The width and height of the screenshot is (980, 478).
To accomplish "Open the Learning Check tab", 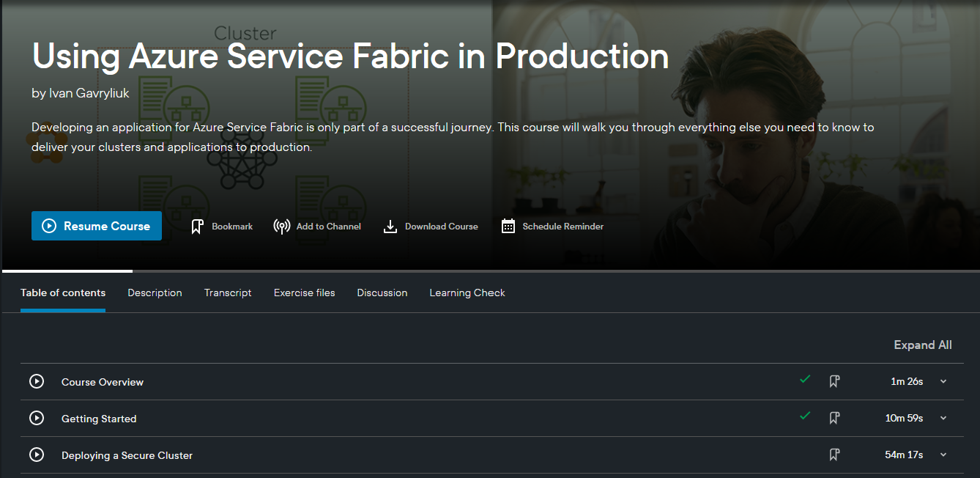I will [x=467, y=293].
